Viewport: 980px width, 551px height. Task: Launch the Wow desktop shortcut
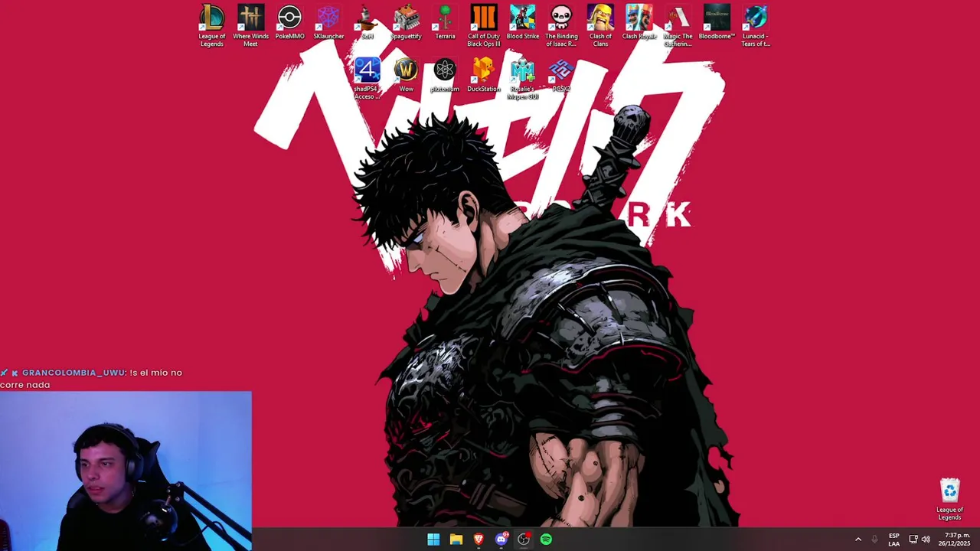406,75
